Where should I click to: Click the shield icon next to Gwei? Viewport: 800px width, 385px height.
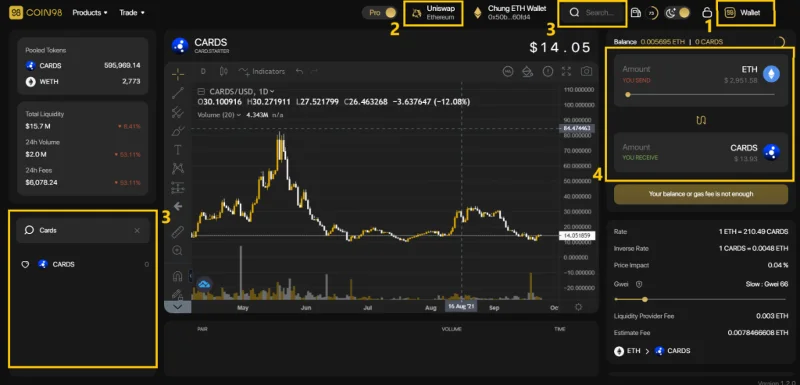pyautogui.click(x=638, y=284)
